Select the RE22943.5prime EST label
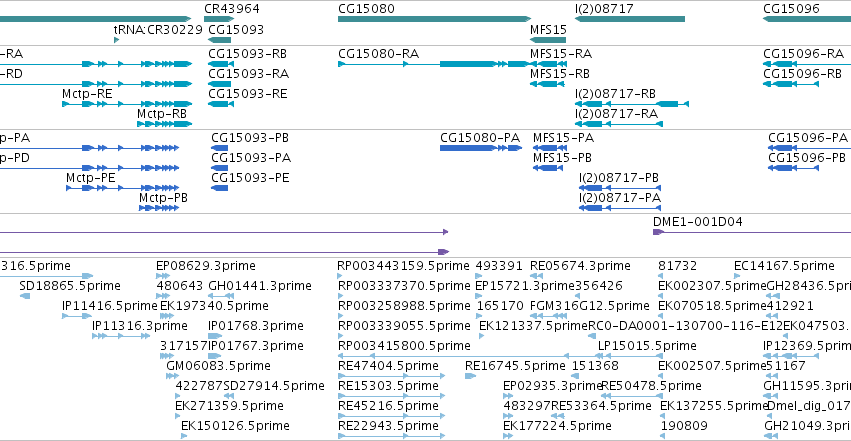This screenshot has height=441, width=851. [x=388, y=426]
